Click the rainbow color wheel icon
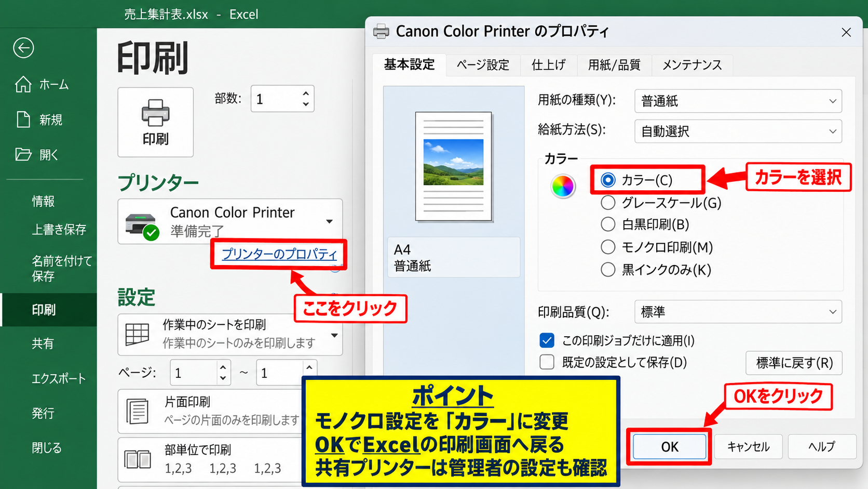 (563, 186)
